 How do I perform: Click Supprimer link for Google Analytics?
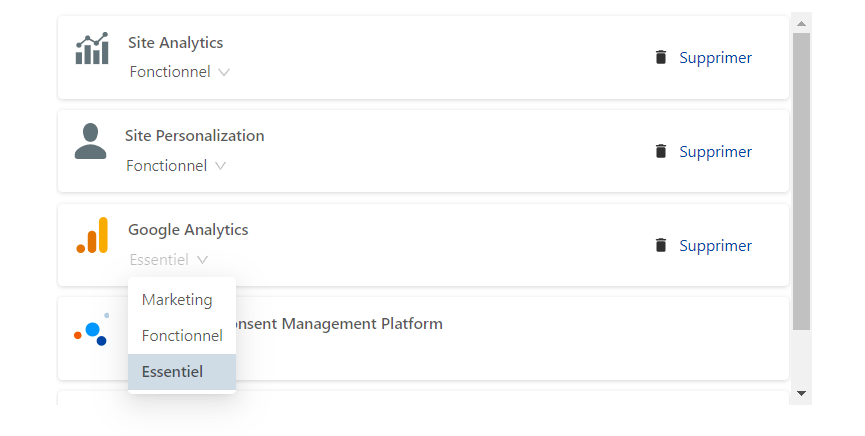[715, 245]
